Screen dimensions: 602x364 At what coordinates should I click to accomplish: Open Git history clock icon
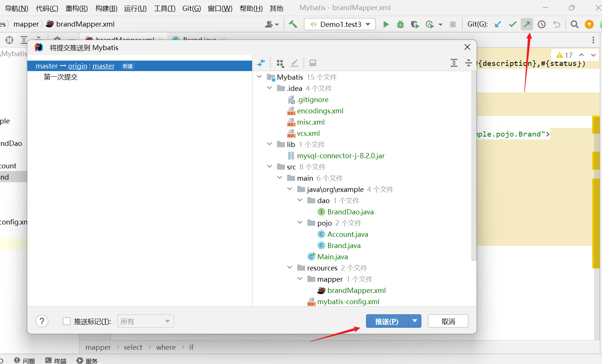542,24
